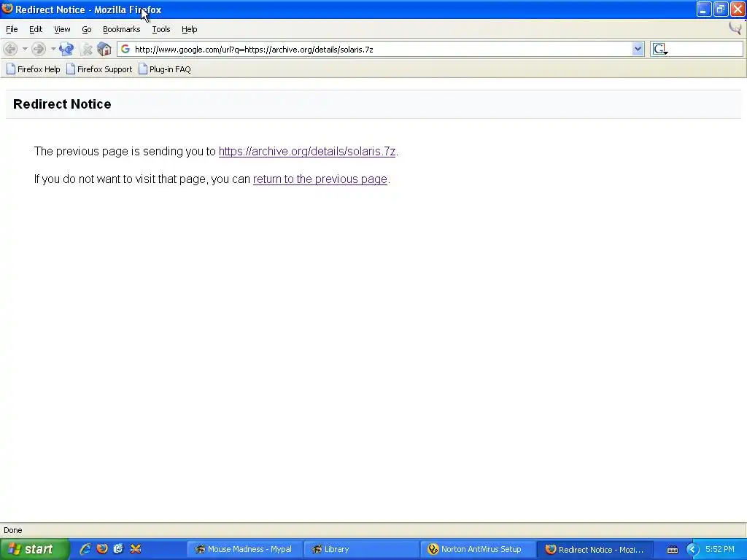Switch to Norton AntiVirus Setup taskbar window
Image resolution: width=747 pixels, height=560 pixels.
(477, 549)
